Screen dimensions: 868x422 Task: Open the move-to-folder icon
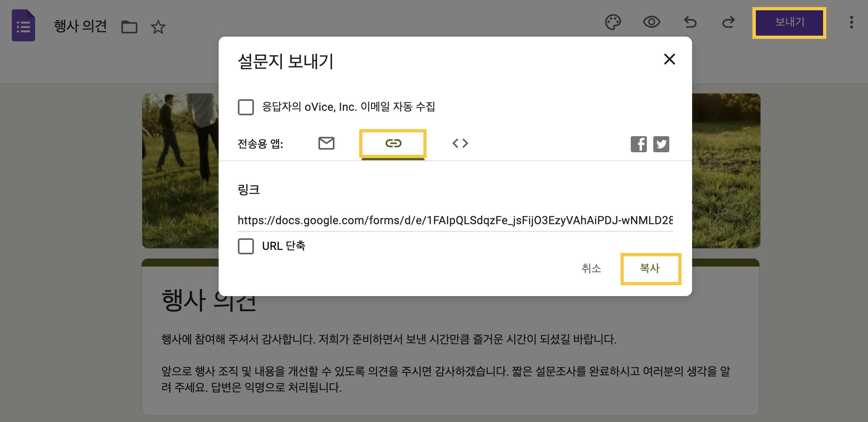click(x=129, y=27)
